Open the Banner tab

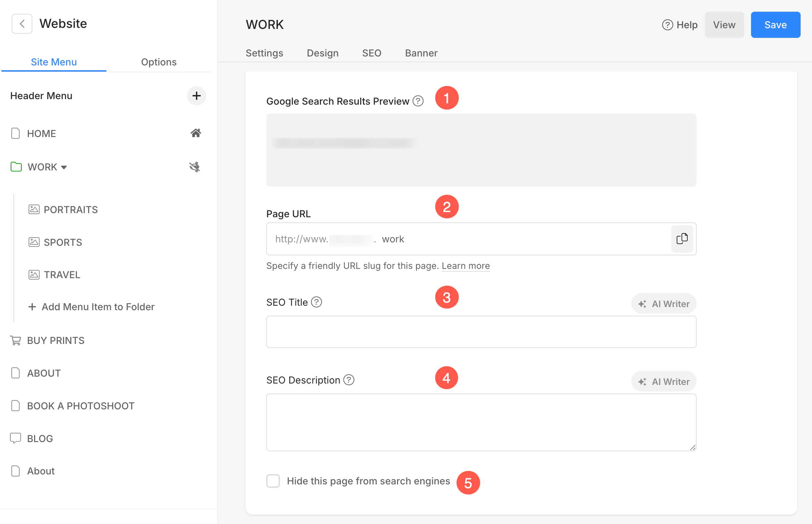tap(421, 53)
